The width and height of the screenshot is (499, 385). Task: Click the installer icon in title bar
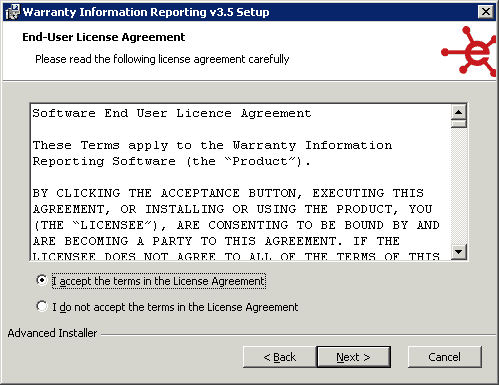click(12, 12)
